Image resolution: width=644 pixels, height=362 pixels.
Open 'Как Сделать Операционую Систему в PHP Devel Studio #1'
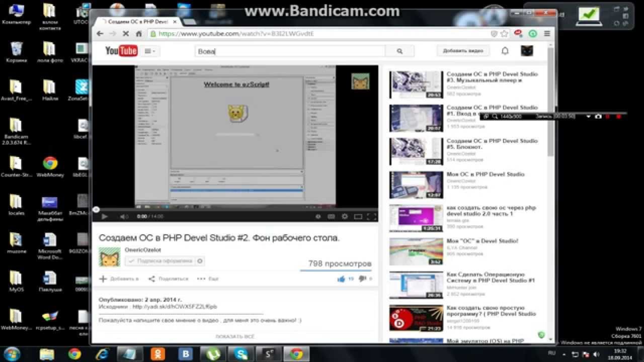pyautogui.click(x=491, y=278)
